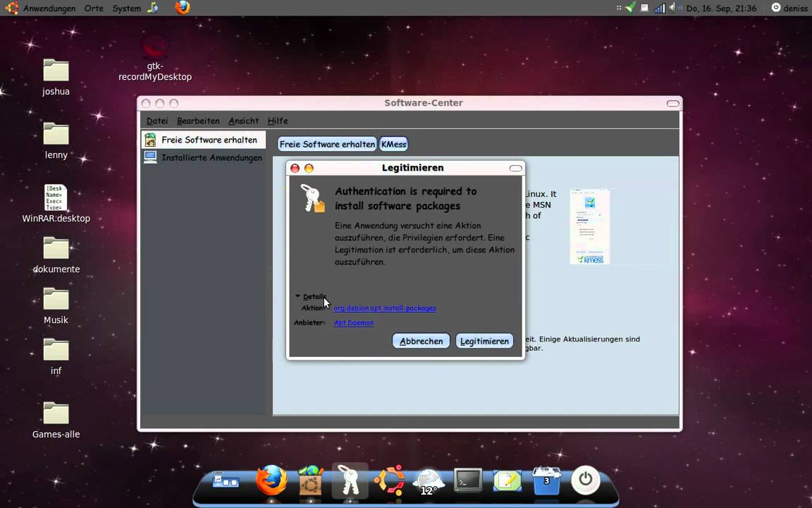Click the Freie Software erhalten breadcrumb button
812x508 pixels.
pos(327,144)
